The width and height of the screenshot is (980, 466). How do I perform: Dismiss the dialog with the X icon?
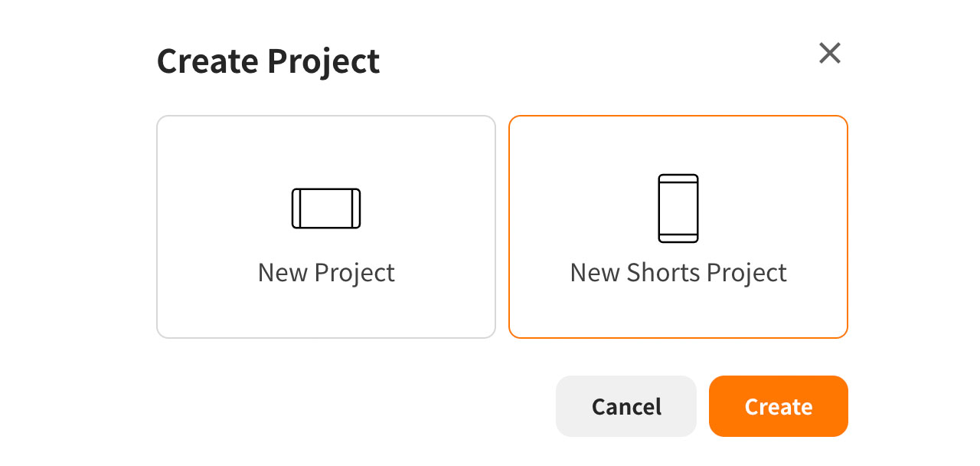tap(830, 54)
